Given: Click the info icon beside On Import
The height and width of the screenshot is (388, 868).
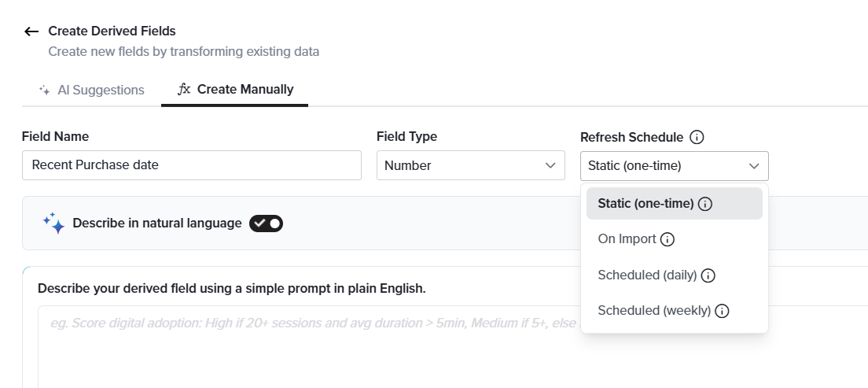Looking at the screenshot, I should [x=668, y=239].
